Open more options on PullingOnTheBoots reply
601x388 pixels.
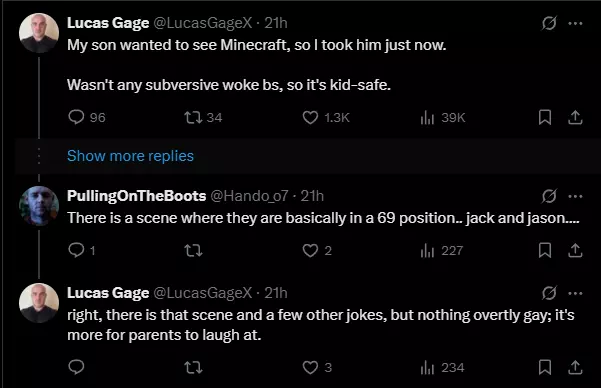click(x=575, y=196)
